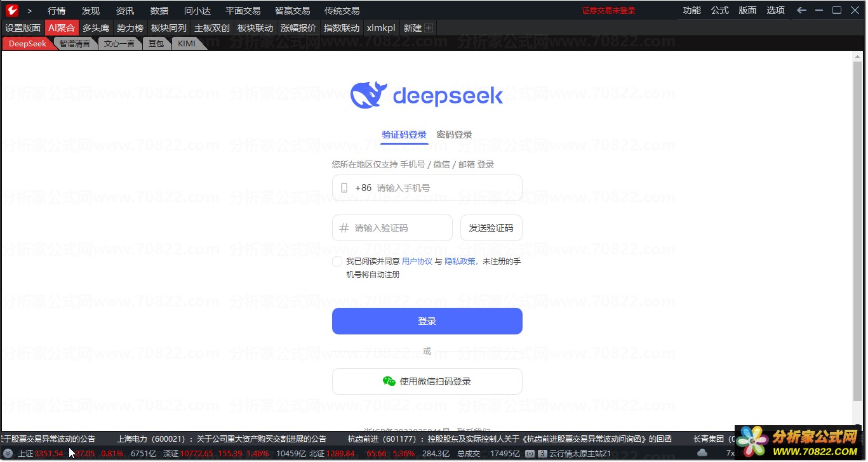Viewport: 868px width, 462px height.
Task: Click the back arrow icon in title bar
Action: pyautogui.click(x=802, y=10)
